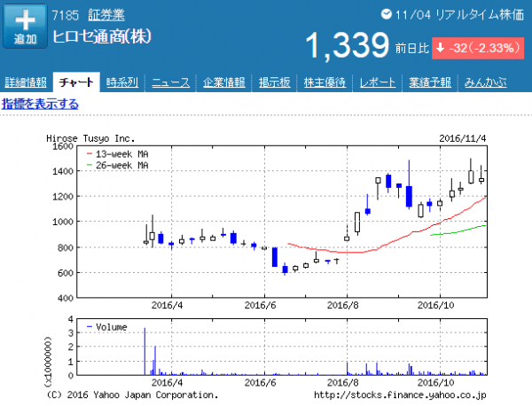
Task: Click the stock price 1,339
Action: [x=347, y=45]
